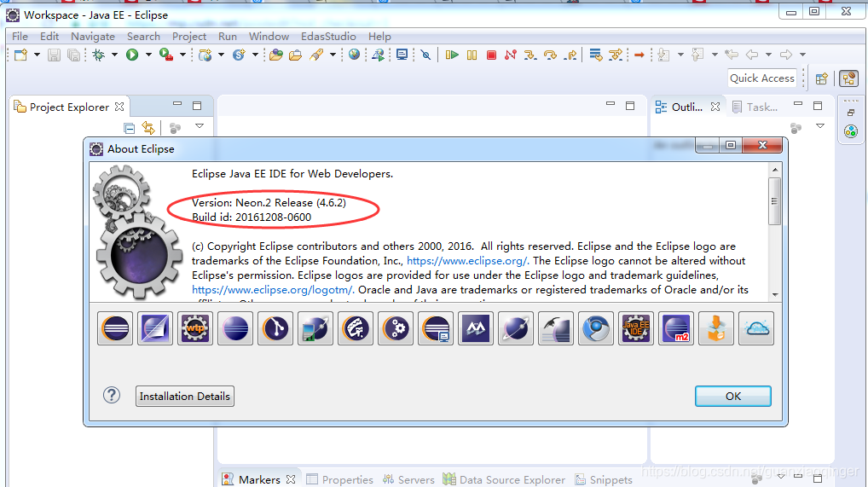868x487 pixels.
Task: Click the Step Return icon
Action: click(570, 55)
